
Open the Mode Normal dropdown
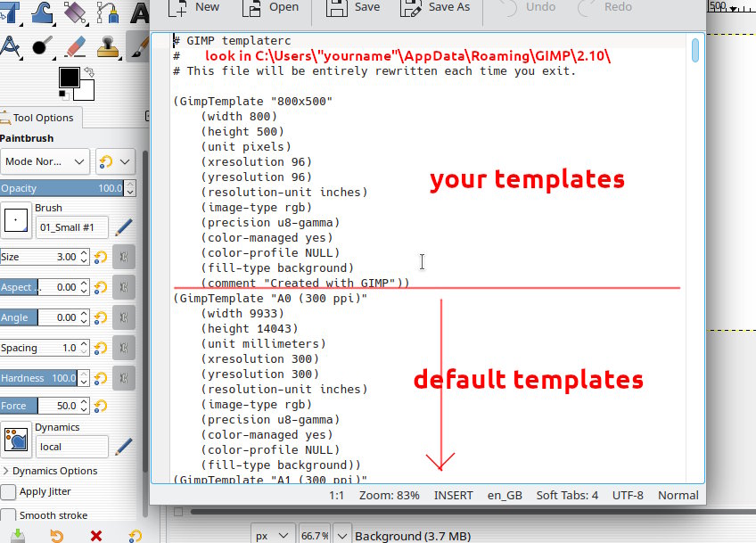(45, 161)
